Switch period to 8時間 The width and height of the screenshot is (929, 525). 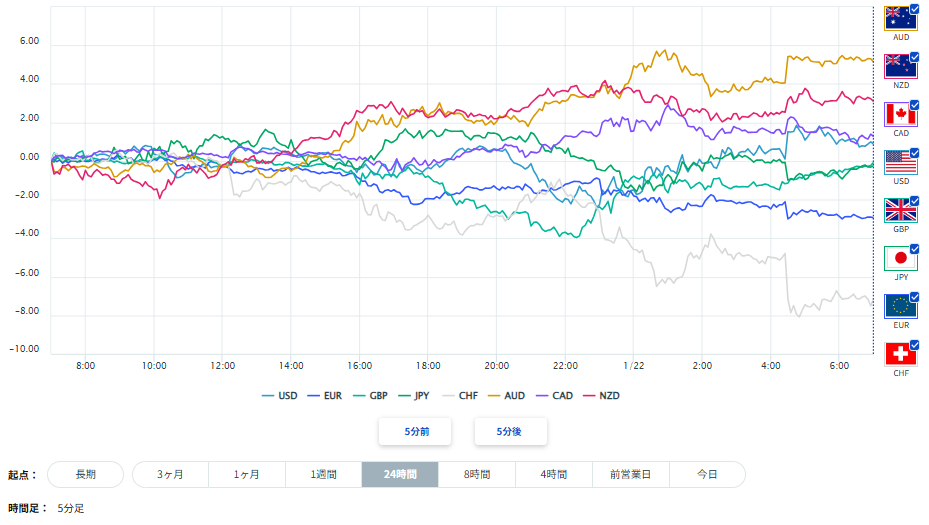point(477,475)
